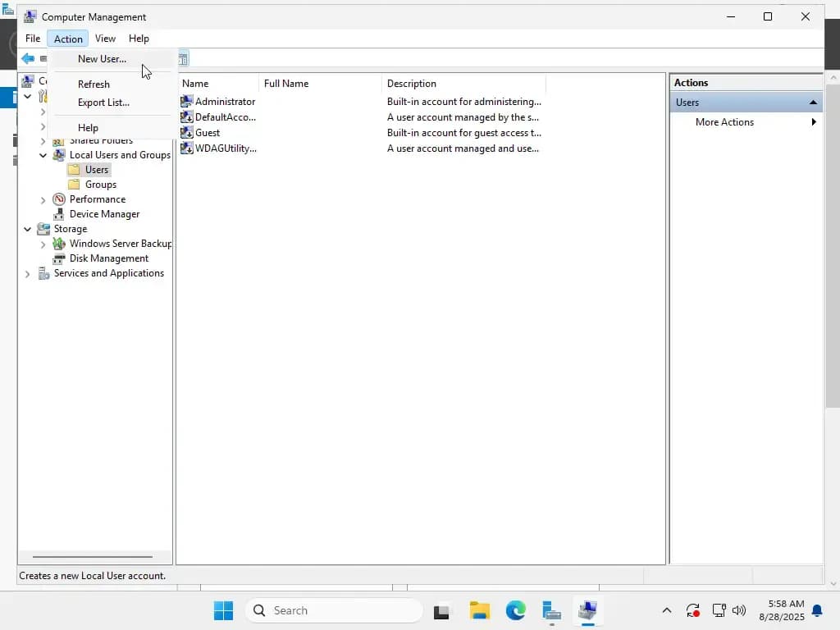
Task: Click the Users folder icon
Action: click(74, 170)
